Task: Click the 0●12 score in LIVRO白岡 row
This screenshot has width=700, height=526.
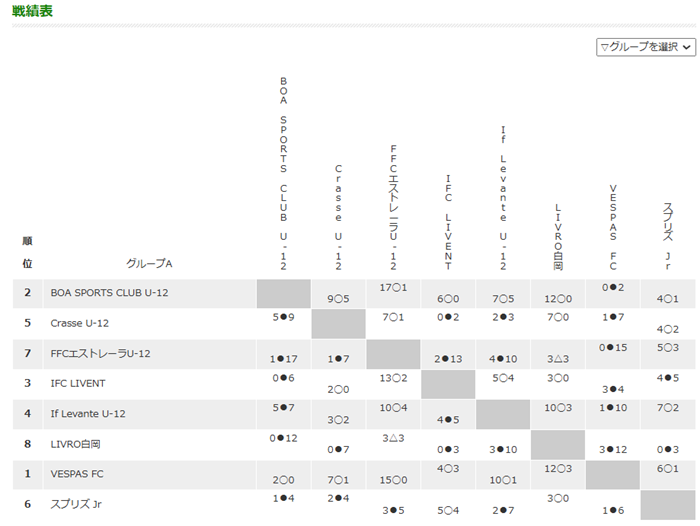Action: coord(283,438)
